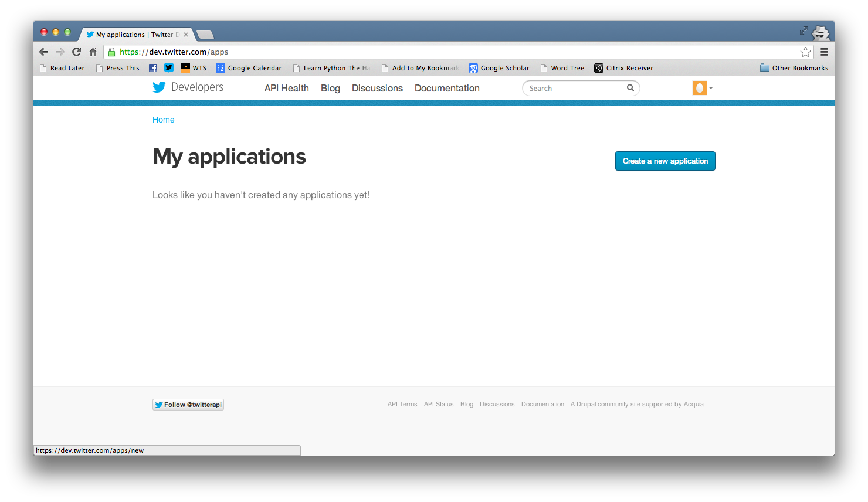The image size is (868, 502).
Task: Select the My applications browser tab
Action: coord(137,35)
